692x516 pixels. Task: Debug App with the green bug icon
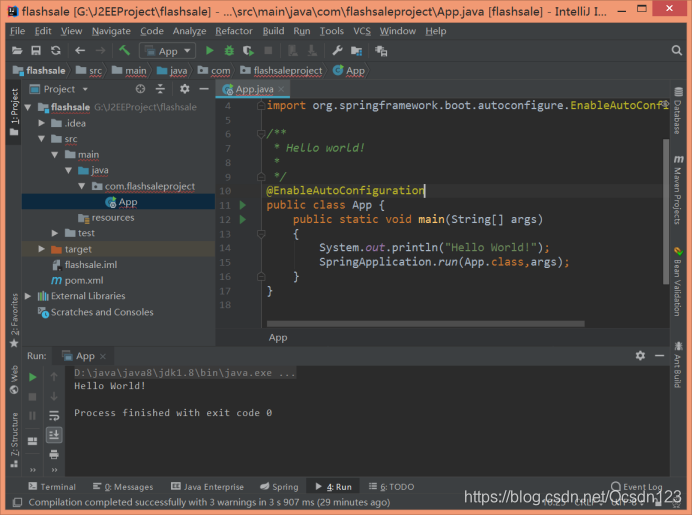(229, 51)
